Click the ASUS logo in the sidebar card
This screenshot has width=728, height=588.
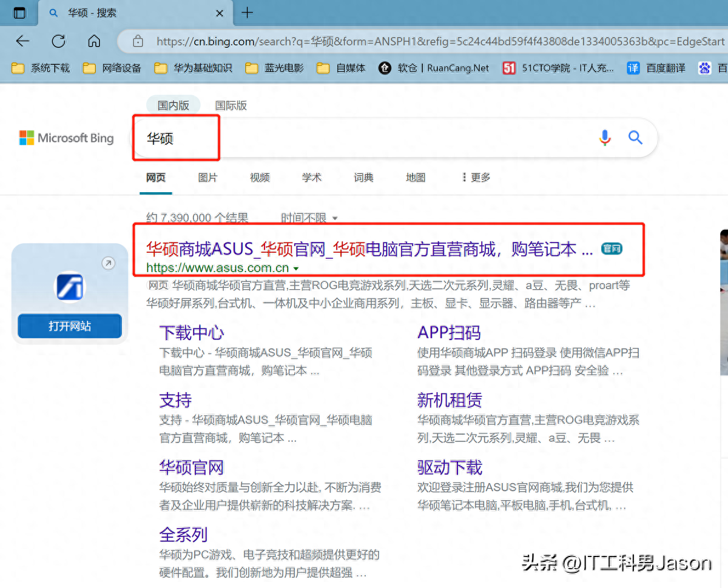[69, 287]
